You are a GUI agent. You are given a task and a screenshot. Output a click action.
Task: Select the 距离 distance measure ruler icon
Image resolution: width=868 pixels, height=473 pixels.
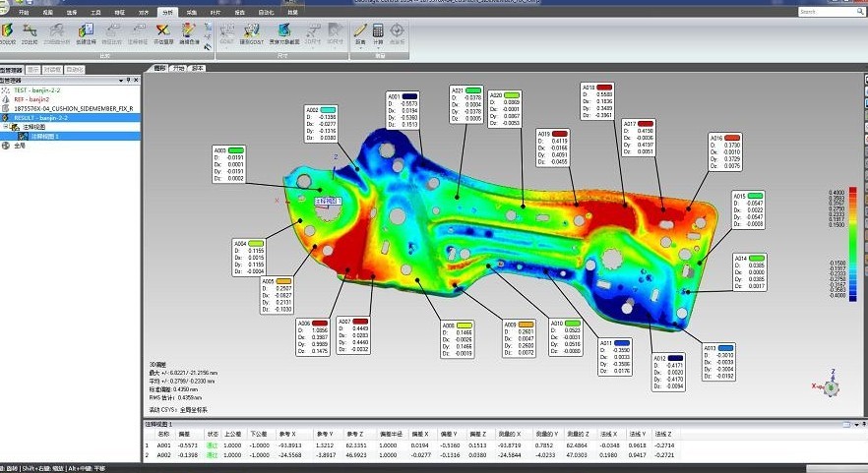click(x=360, y=32)
